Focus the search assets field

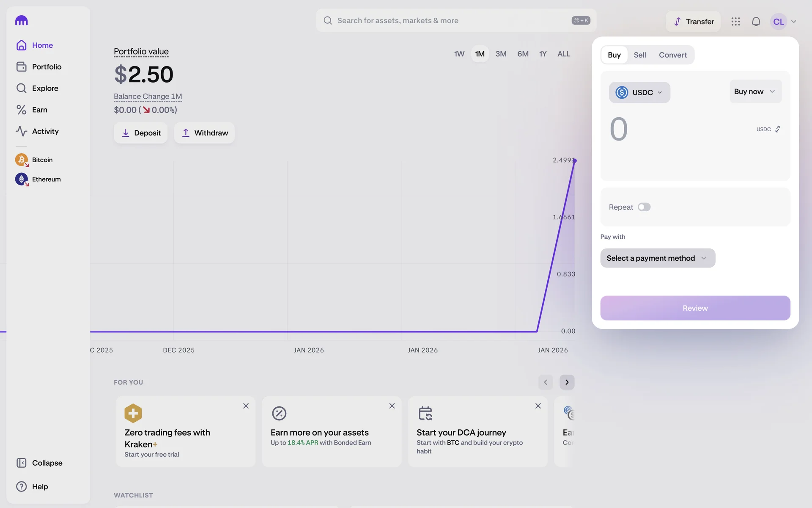[x=448, y=20]
